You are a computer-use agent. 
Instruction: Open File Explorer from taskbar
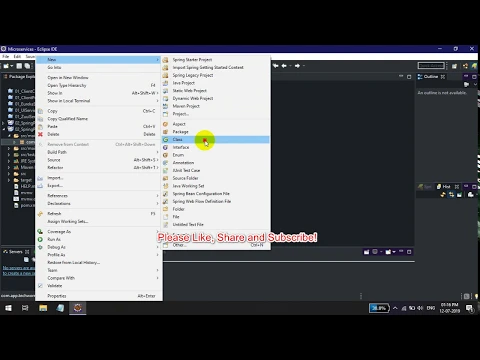pyautogui.click(x=43, y=308)
